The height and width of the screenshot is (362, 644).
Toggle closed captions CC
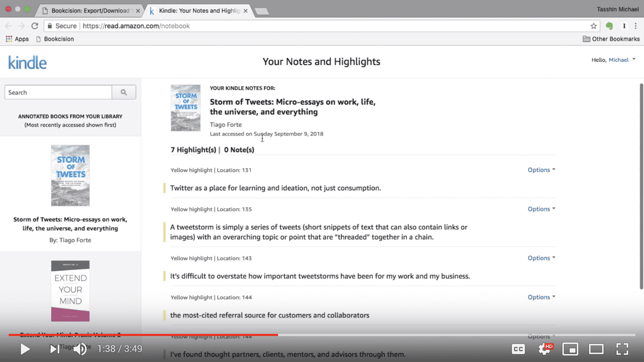point(518,349)
